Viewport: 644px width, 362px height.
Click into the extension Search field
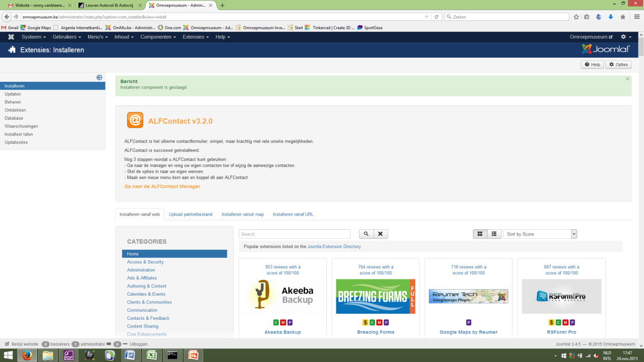[295, 234]
